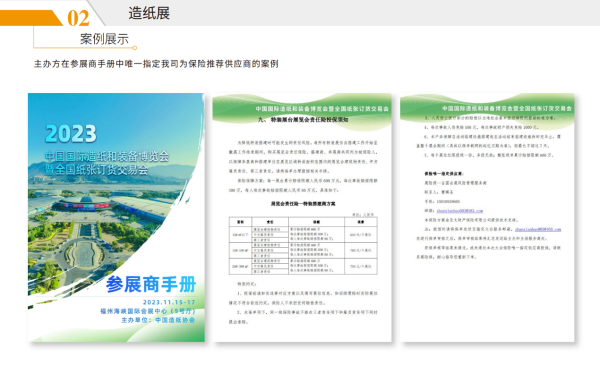This screenshot has width=600, height=390.
Task: Open the first email link on the right page
Action: click(x=460, y=211)
